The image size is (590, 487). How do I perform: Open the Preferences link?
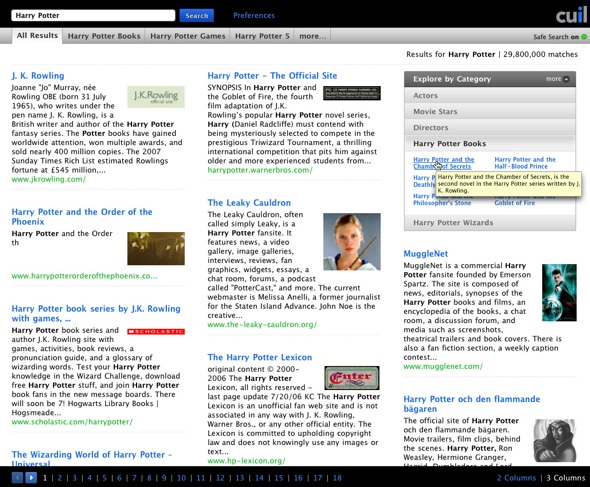[254, 15]
